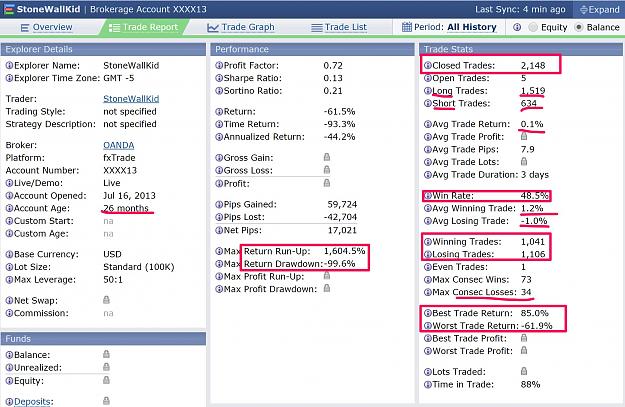Click the Trade Stats panel header

click(521, 49)
